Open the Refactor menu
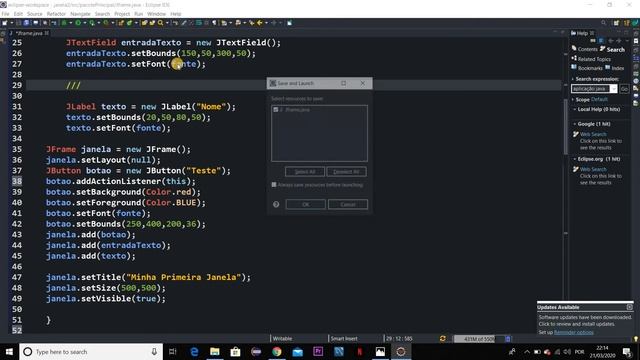Viewport: 640px width, 360px height. (56, 14)
